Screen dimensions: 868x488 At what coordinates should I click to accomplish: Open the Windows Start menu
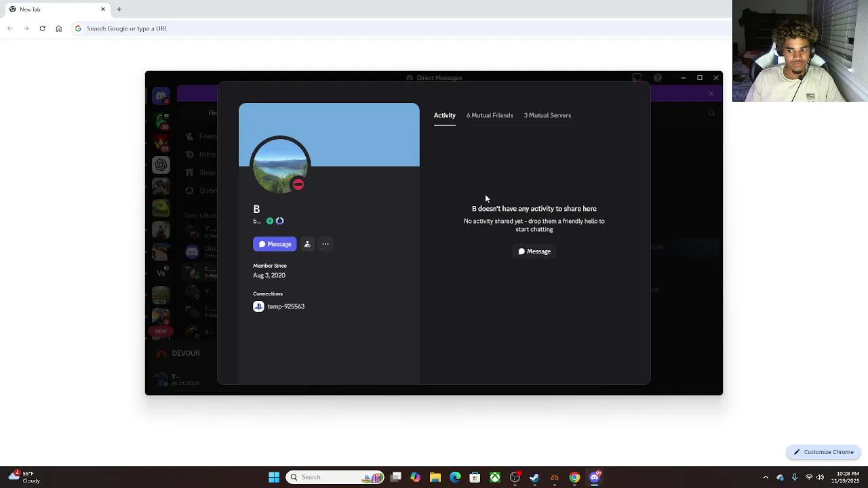[274, 477]
